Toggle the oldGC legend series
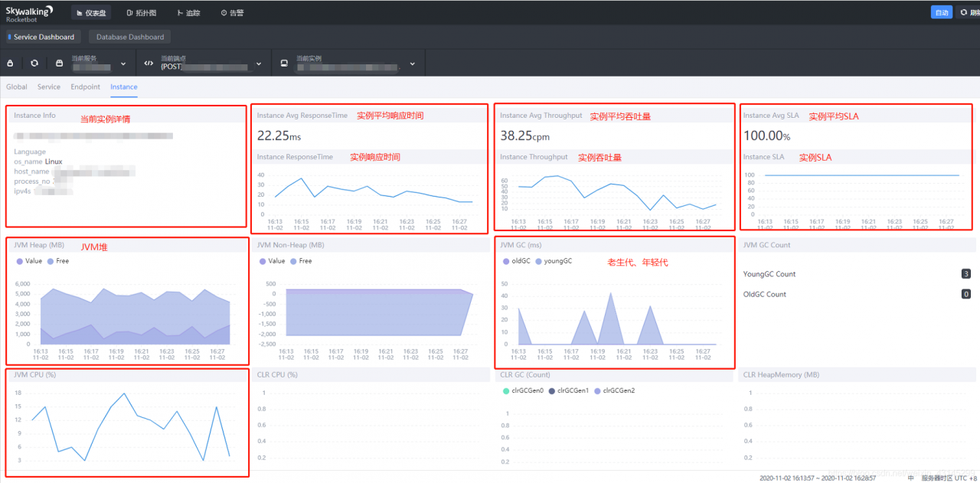 pyautogui.click(x=517, y=261)
